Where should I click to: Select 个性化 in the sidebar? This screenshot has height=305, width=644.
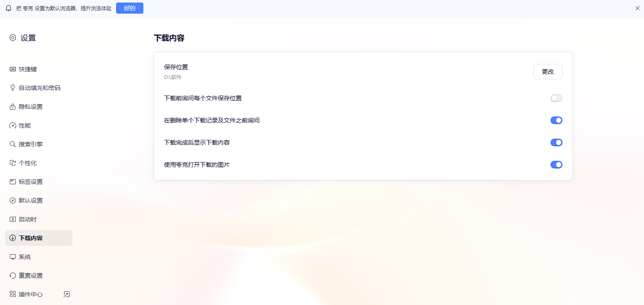(39, 163)
